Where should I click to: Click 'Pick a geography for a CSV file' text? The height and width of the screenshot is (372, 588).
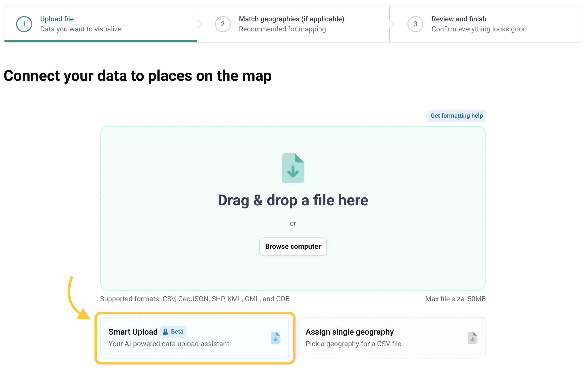pos(353,344)
